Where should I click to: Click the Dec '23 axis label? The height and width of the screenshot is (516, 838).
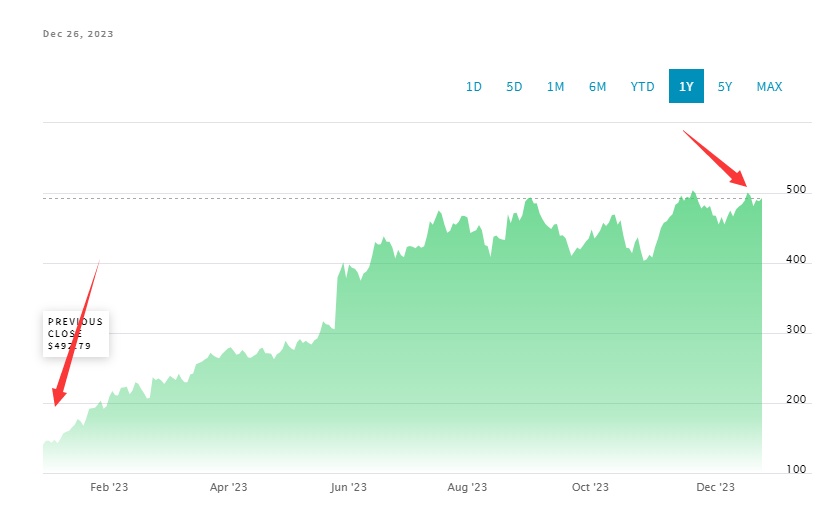(715, 488)
